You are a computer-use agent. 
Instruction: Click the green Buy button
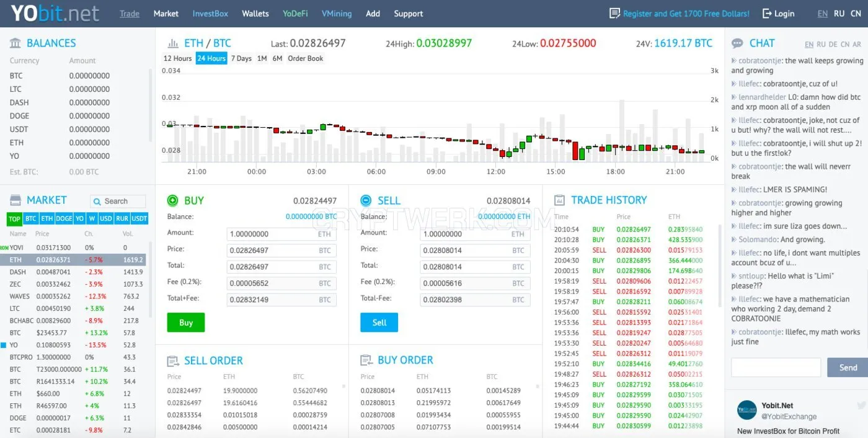pyautogui.click(x=186, y=323)
